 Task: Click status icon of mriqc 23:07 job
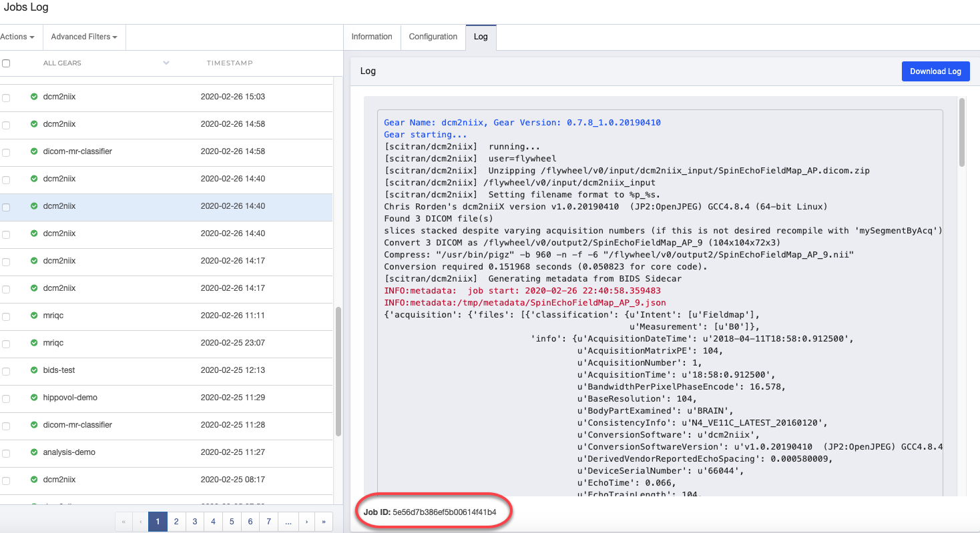(34, 343)
